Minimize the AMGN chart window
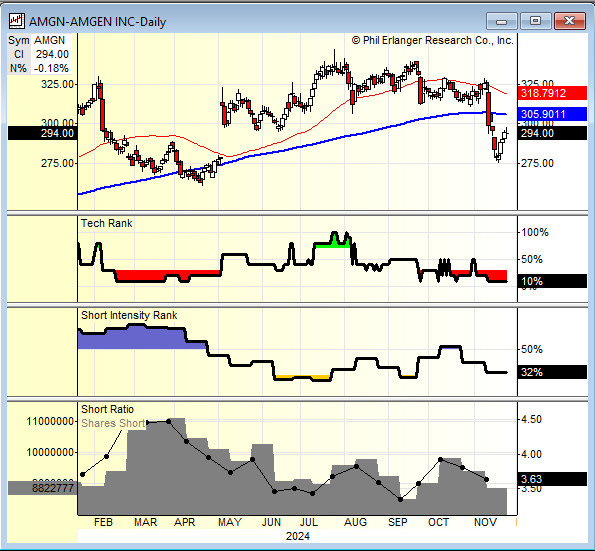 click(501, 21)
